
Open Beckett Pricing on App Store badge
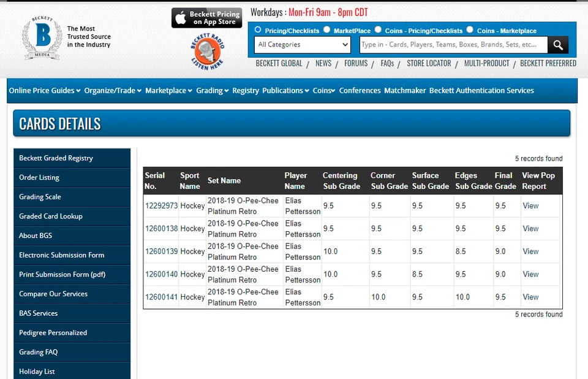206,18
